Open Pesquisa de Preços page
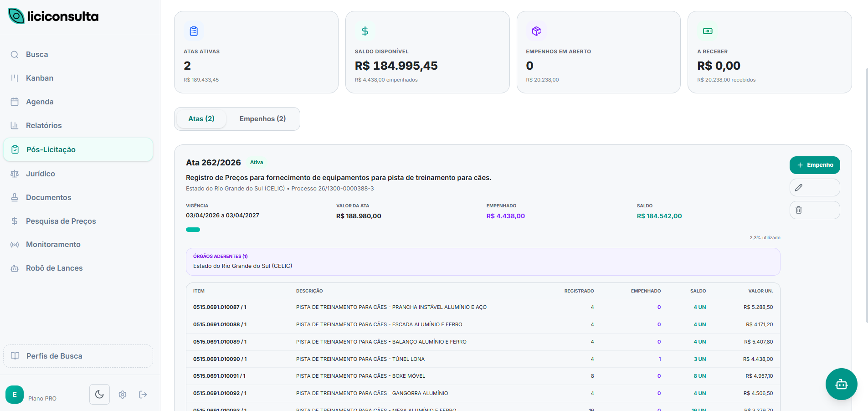The image size is (868, 411). point(78,221)
